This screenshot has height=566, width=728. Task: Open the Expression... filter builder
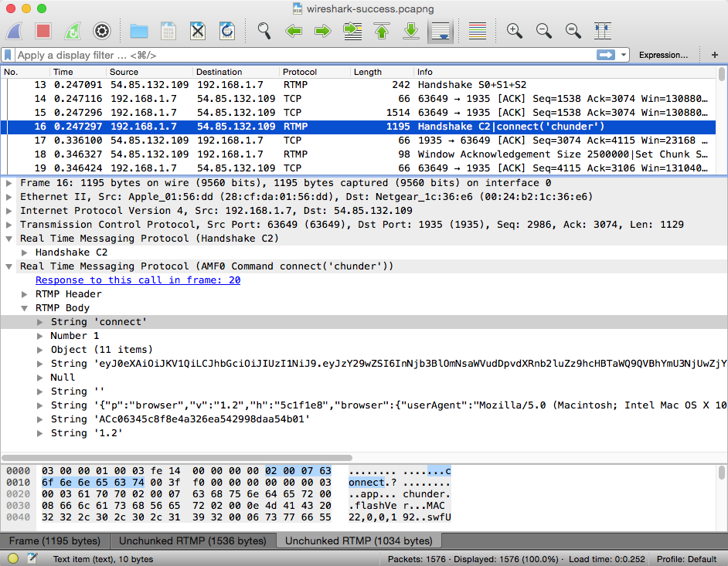[663, 55]
